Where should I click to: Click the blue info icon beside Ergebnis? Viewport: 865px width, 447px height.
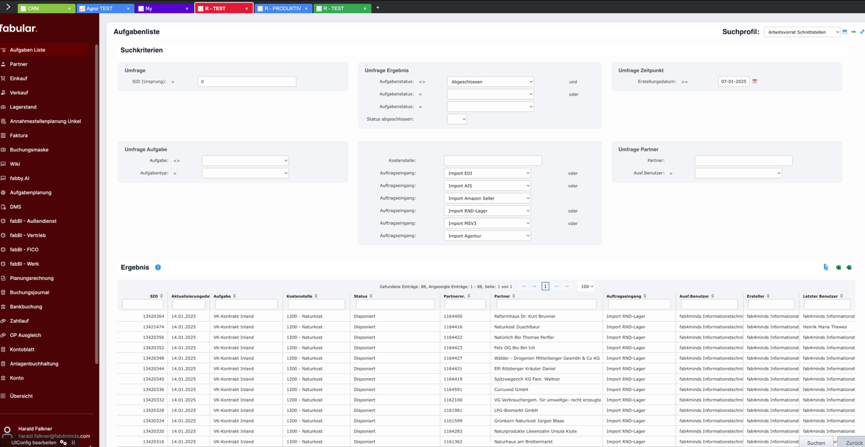(158, 268)
